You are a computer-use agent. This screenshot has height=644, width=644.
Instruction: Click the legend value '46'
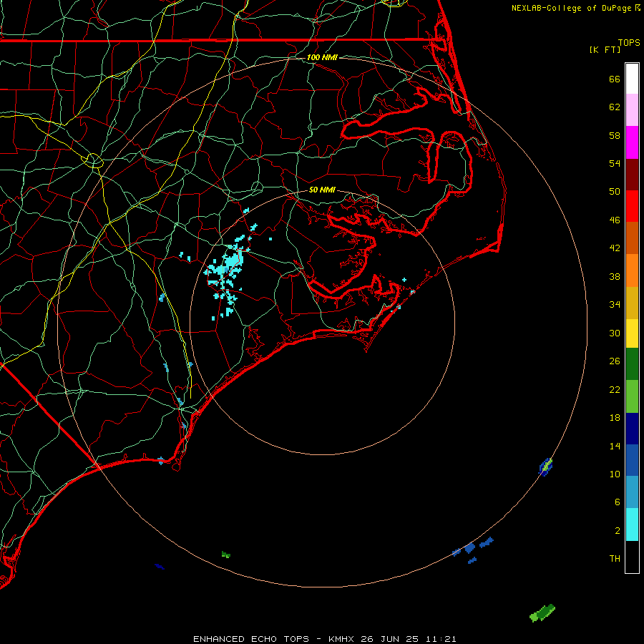point(615,220)
